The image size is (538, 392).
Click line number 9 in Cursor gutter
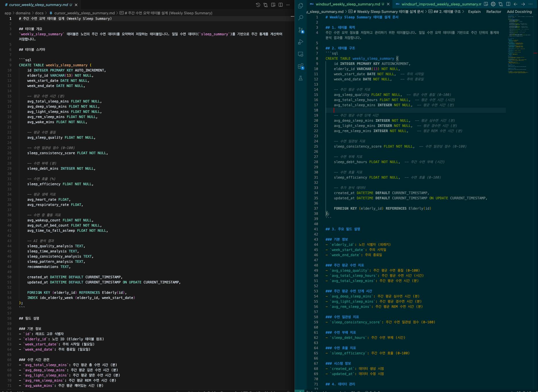point(10,65)
